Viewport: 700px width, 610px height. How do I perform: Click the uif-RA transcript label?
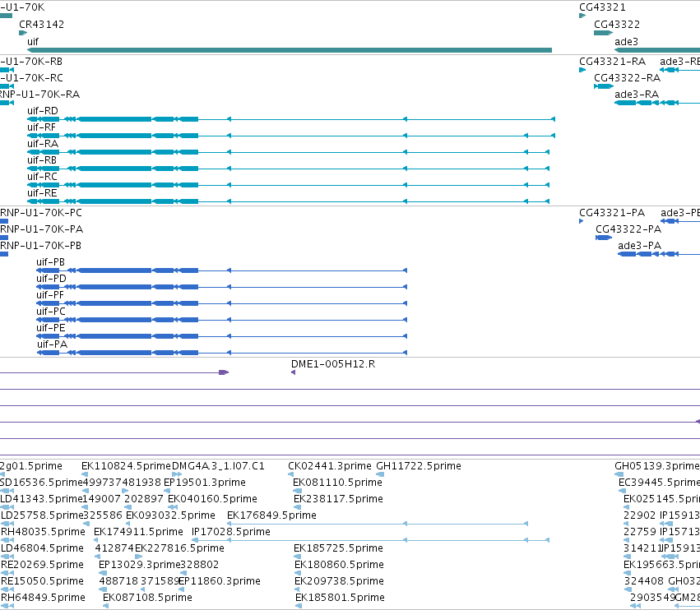click(43, 144)
